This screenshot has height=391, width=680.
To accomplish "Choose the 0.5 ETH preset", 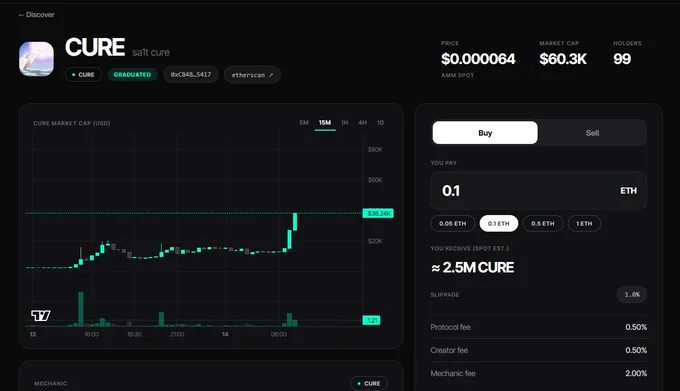I will (543, 224).
